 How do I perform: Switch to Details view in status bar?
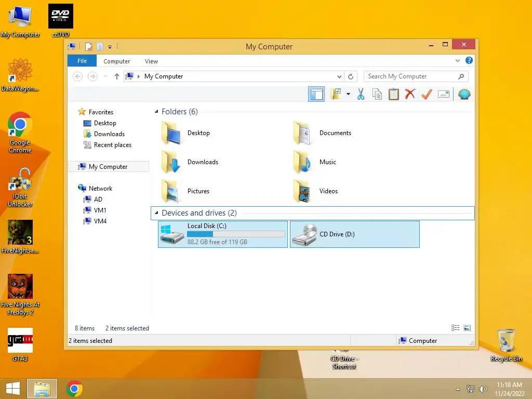(455, 328)
